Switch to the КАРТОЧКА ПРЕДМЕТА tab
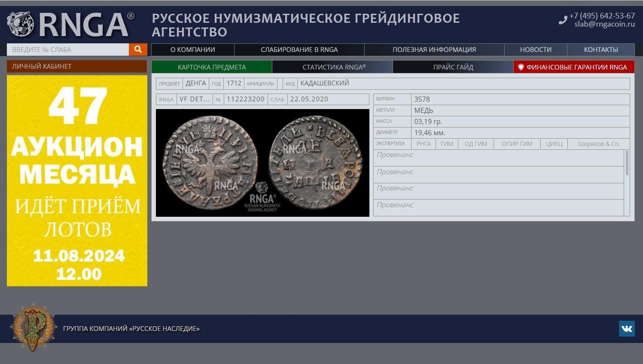 click(212, 67)
